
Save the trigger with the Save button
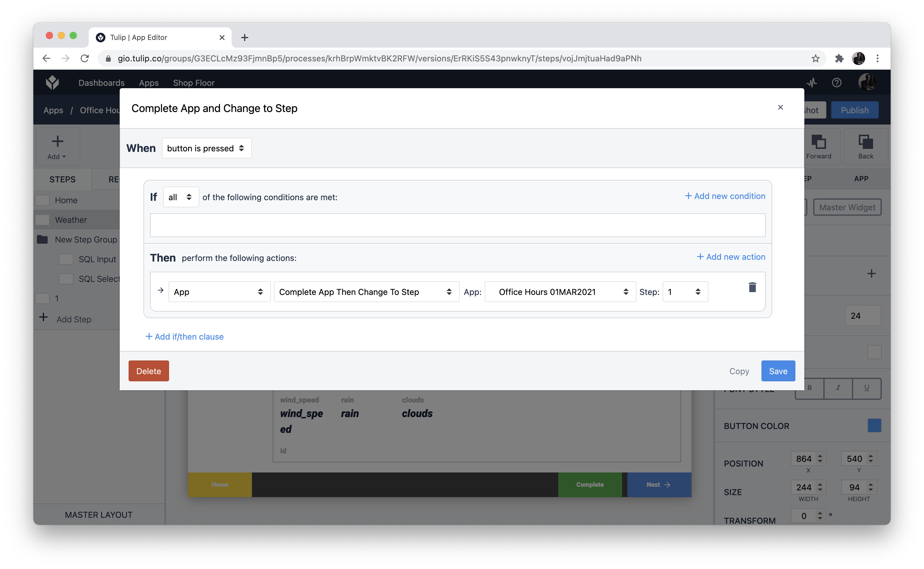click(778, 371)
